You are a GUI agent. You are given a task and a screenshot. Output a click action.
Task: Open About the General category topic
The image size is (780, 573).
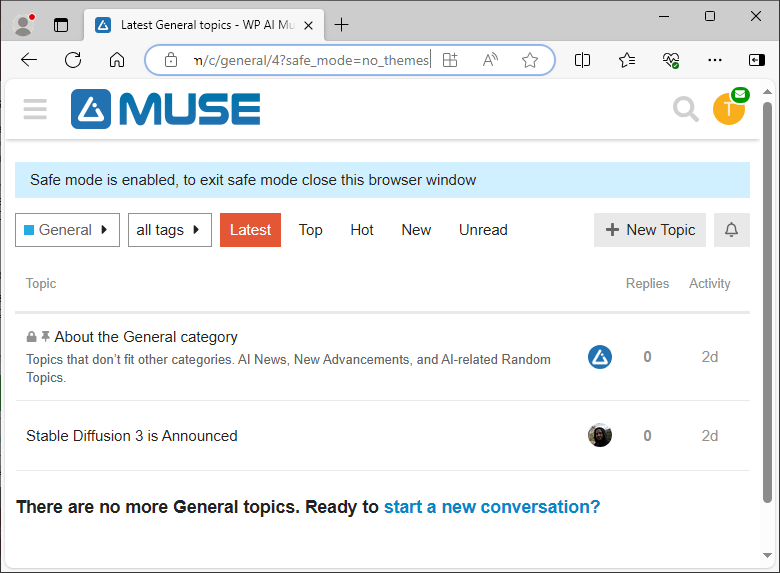click(146, 337)
